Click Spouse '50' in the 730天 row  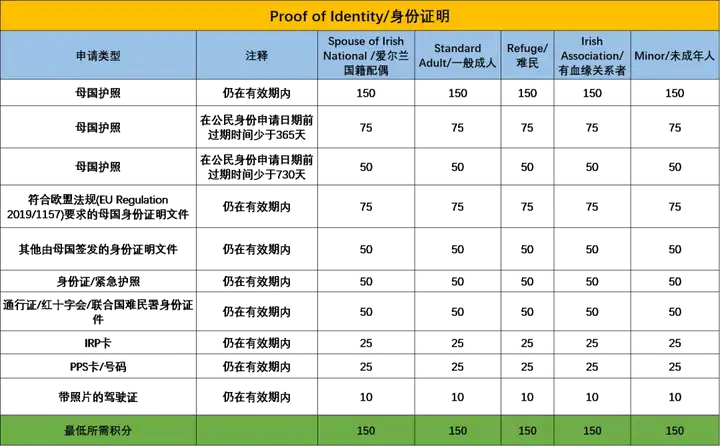click(x=366, y=167)
